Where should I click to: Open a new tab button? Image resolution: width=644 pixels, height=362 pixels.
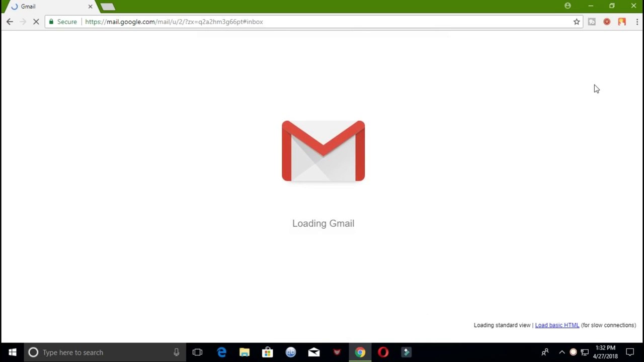[108, 7]
